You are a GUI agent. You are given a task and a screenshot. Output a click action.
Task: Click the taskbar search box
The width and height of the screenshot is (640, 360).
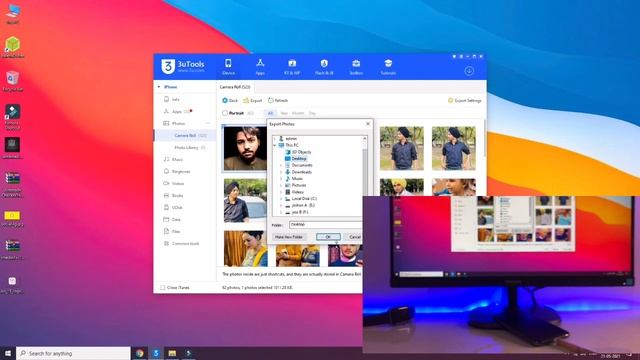(x=73, y=353)
